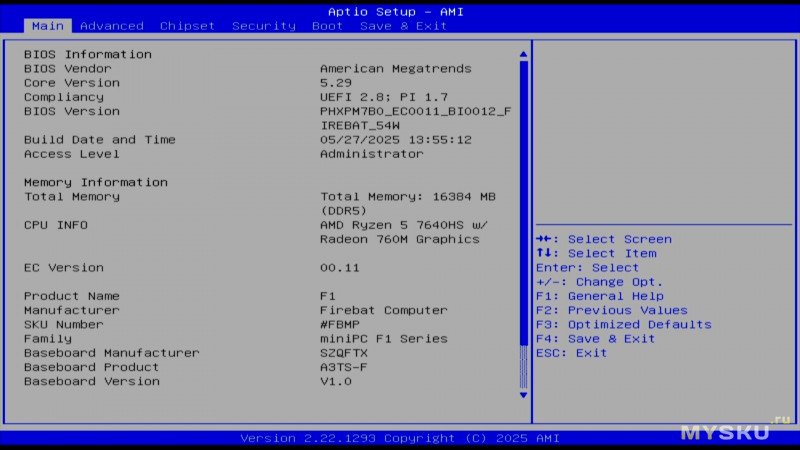This screenshot has width=800, height=450.
Task: Click the EC version value 00.11
Action: pyautogui.click(x=340, y=268)
